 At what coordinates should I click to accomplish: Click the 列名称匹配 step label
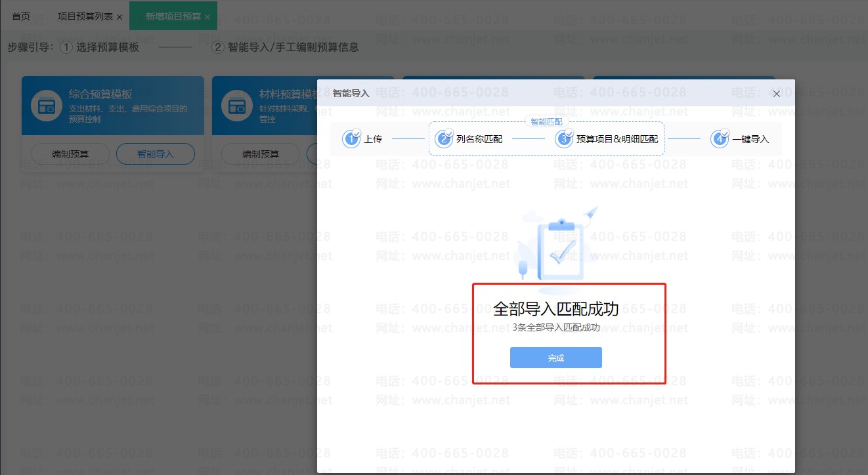[x=479, y=139]
